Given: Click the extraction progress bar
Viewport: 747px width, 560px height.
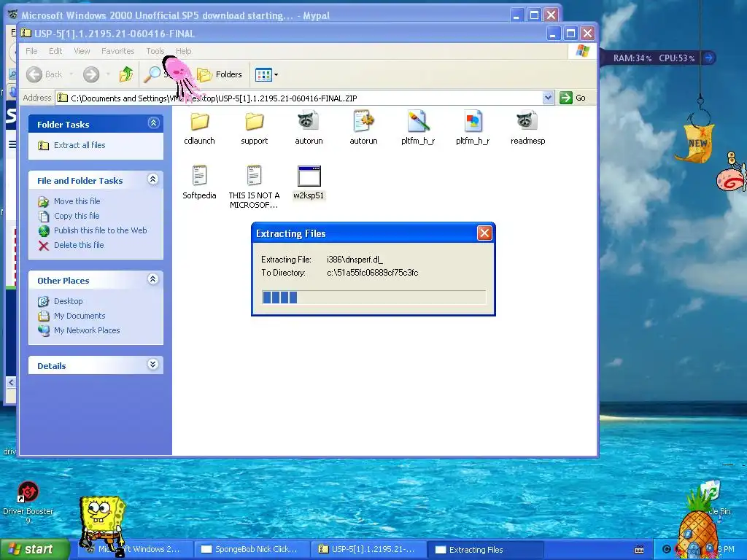Looking at the screenshot, I should click(x=373, y=297).
